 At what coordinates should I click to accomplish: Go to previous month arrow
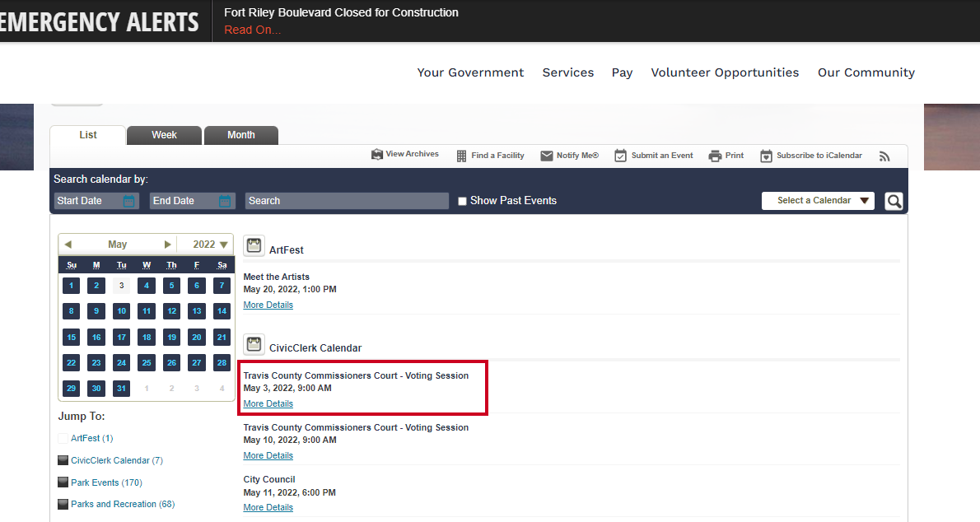68,245
